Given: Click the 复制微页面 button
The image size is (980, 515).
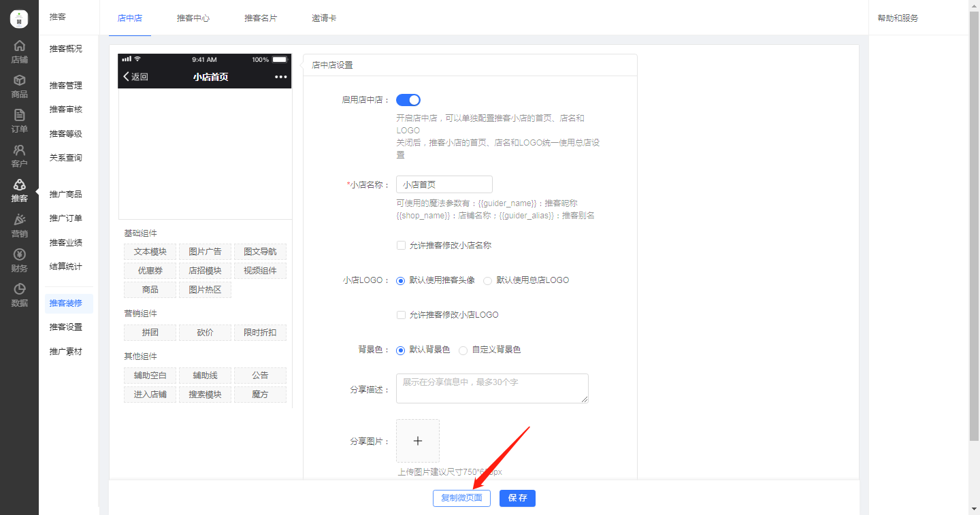Looking at the screenshot, I should [x=461, y=498].
